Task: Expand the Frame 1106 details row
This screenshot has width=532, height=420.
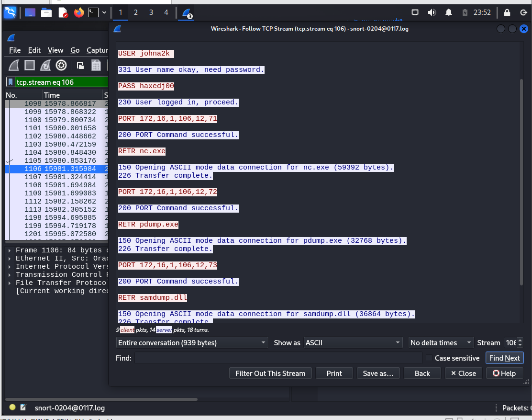Action: click(x=10, y=250)
